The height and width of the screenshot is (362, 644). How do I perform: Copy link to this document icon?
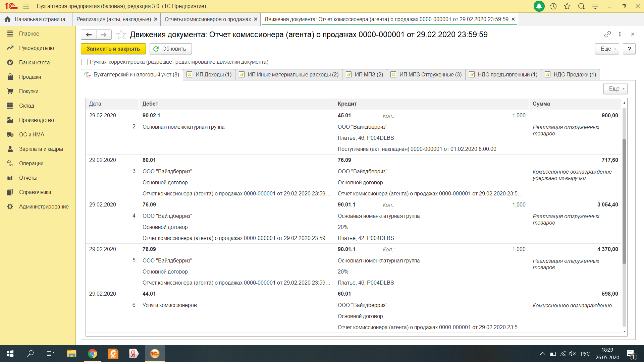click(607, 34)
